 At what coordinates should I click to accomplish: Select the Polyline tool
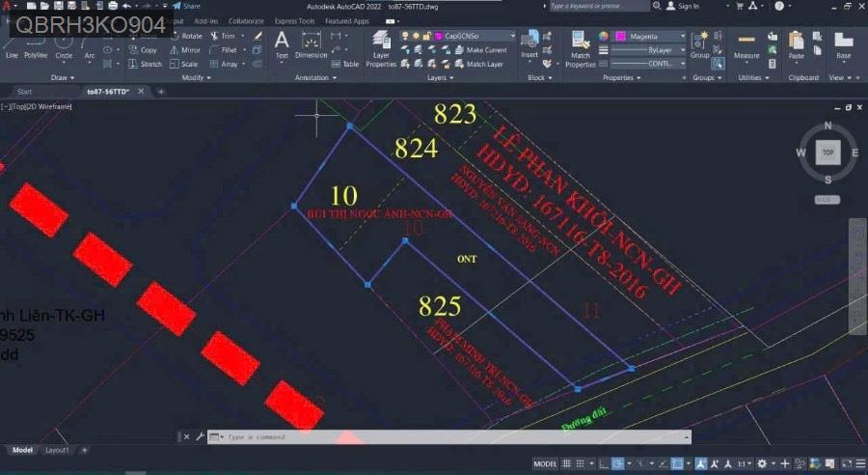coord(36,45)
